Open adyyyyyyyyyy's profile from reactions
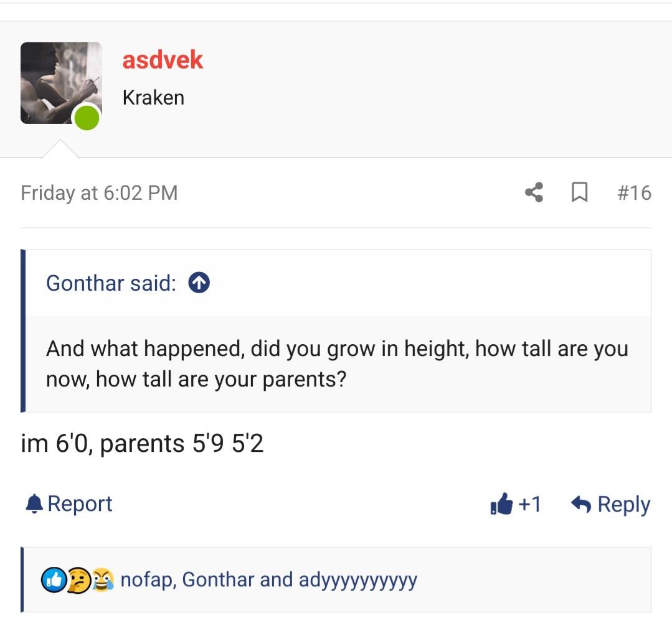672x628 pixels. tap(357, 580)
